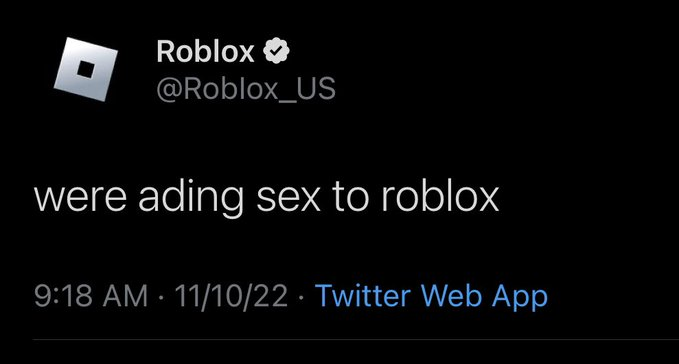Click the word "Twitter" in source label
Viewport: 679px width, 364px height.
(x=362, y=296)
